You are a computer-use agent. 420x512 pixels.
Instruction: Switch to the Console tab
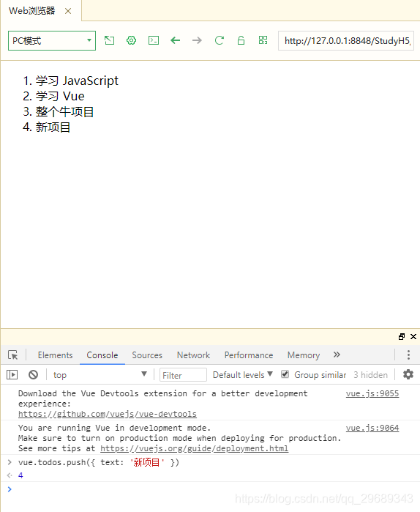(102, 355)
